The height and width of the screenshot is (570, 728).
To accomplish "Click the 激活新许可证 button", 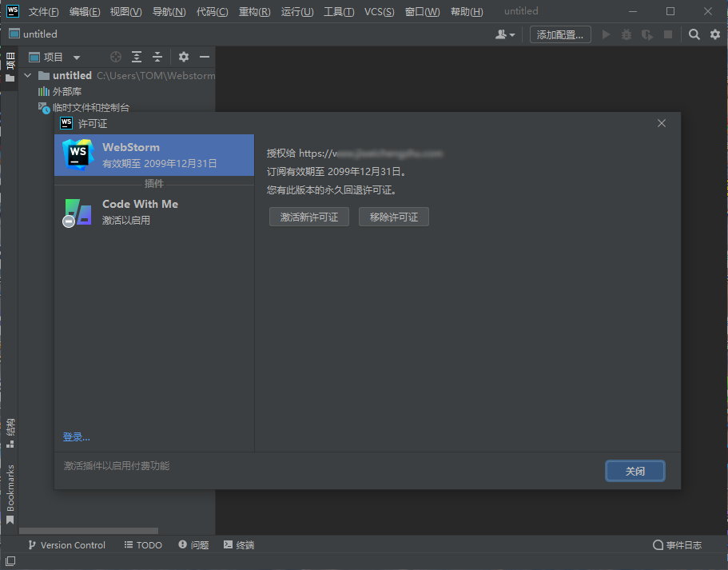I will pyautogui.click(x=309, y=217).
